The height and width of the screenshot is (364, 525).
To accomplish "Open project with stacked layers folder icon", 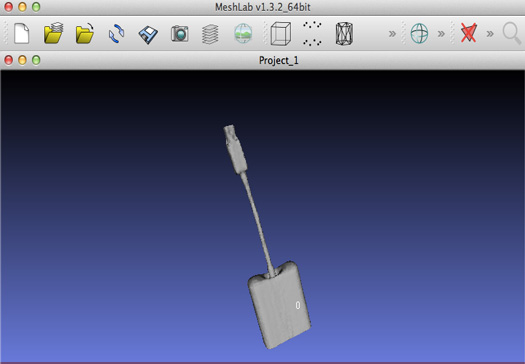I will [54, 33].
